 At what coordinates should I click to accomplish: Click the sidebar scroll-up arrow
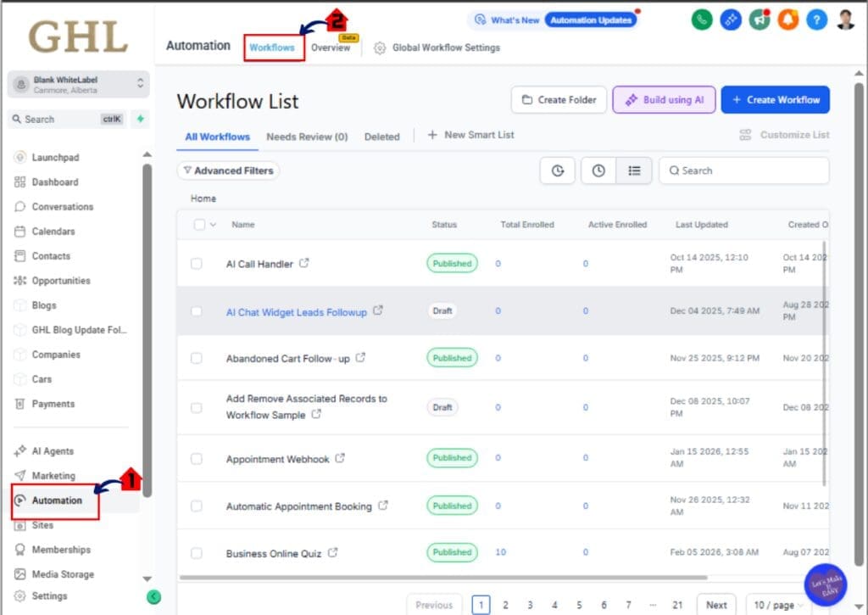point(147,154)
